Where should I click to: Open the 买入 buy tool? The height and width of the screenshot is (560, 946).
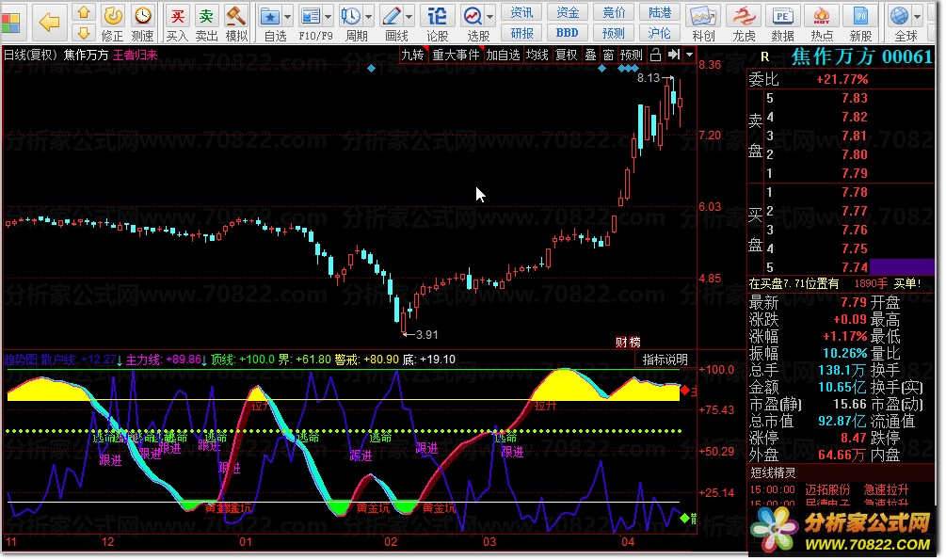[177, 16]
